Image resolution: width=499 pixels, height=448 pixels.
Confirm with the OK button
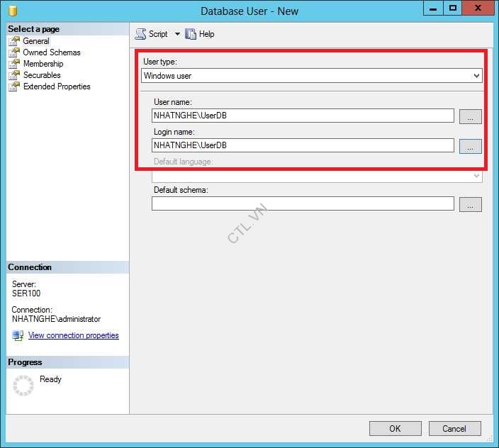click(x=396, y=429)
